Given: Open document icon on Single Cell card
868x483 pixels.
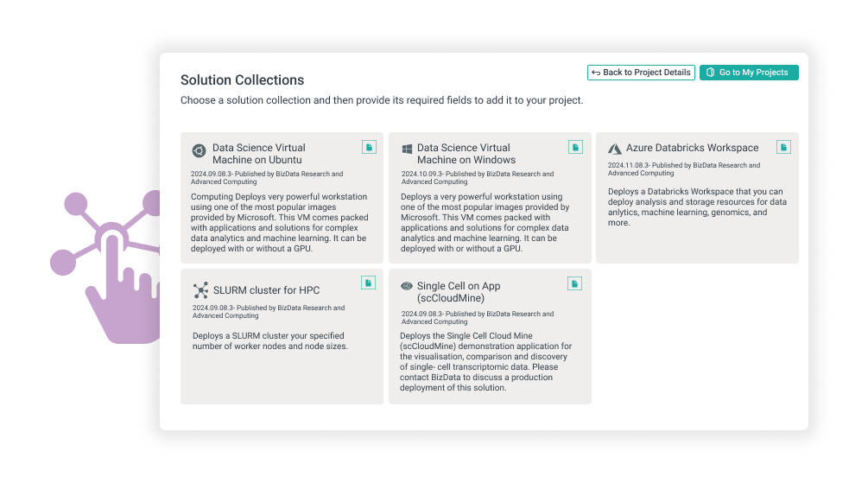Looking at the screenshot, I should point(574,283).
